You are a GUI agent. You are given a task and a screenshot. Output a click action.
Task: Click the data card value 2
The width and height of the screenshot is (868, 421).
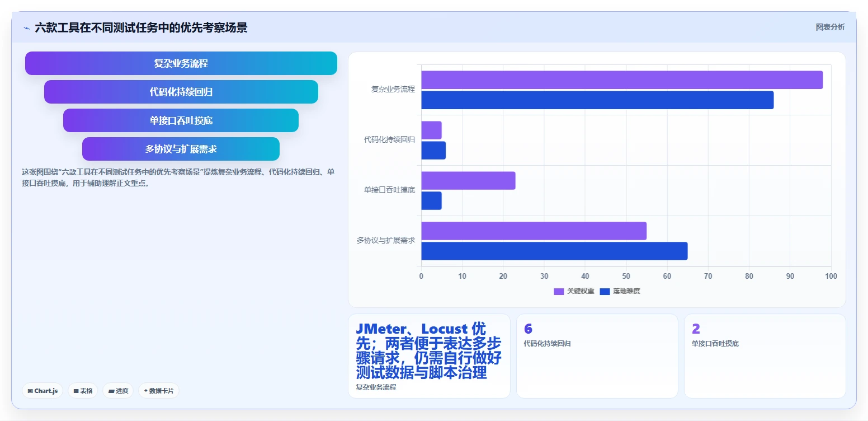point(696,329)
